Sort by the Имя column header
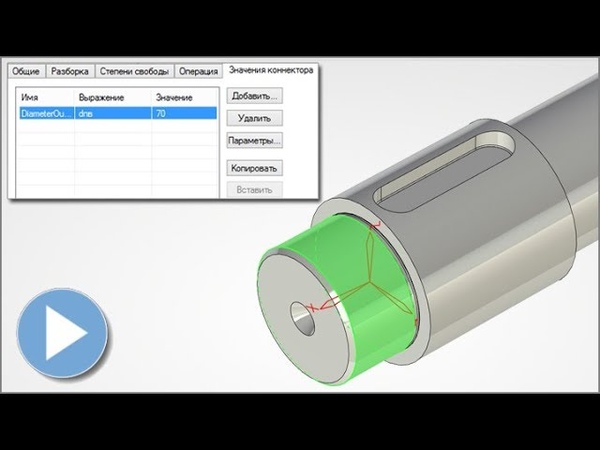The width and height of the screenshot is (600, 450). 30,98
